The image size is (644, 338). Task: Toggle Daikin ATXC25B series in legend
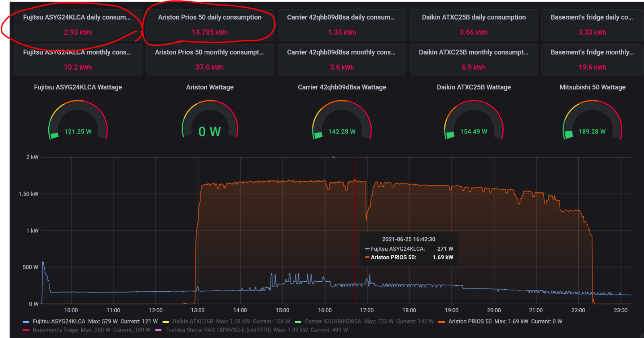[x=193, y=322]
